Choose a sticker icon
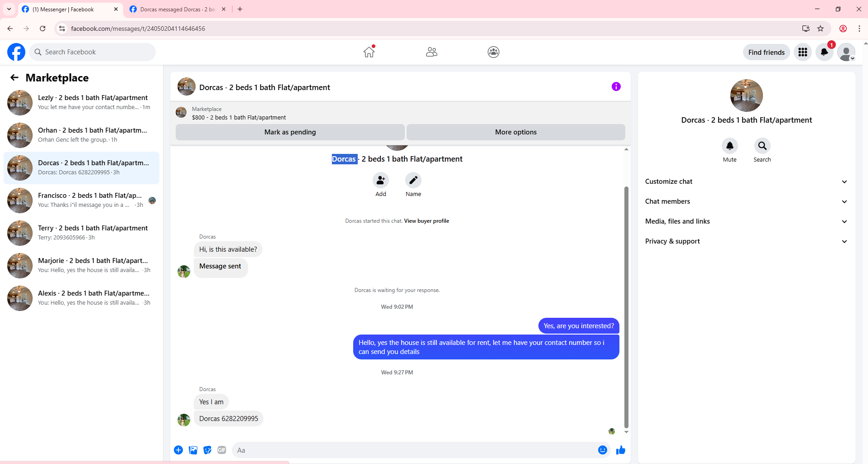 point(207,450)
